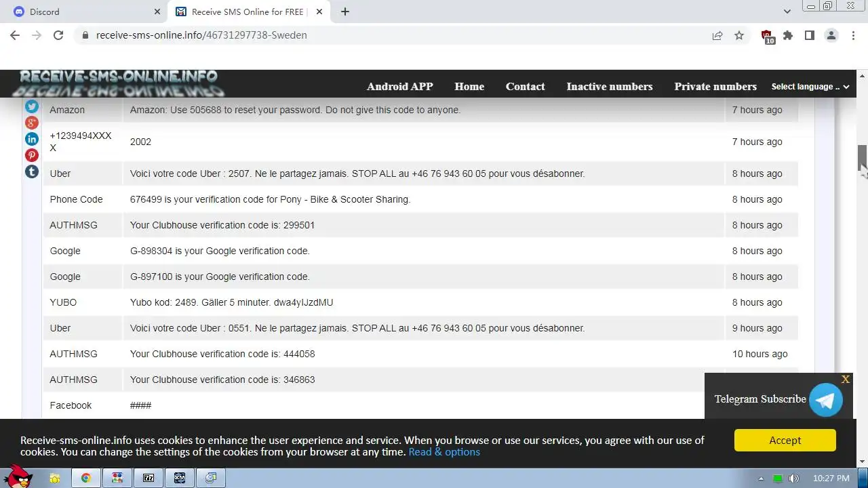The height and width of the screenshot is (488, 868).
Task: Open Angry Birds start icon in taskbar
Action: point(16,477)
